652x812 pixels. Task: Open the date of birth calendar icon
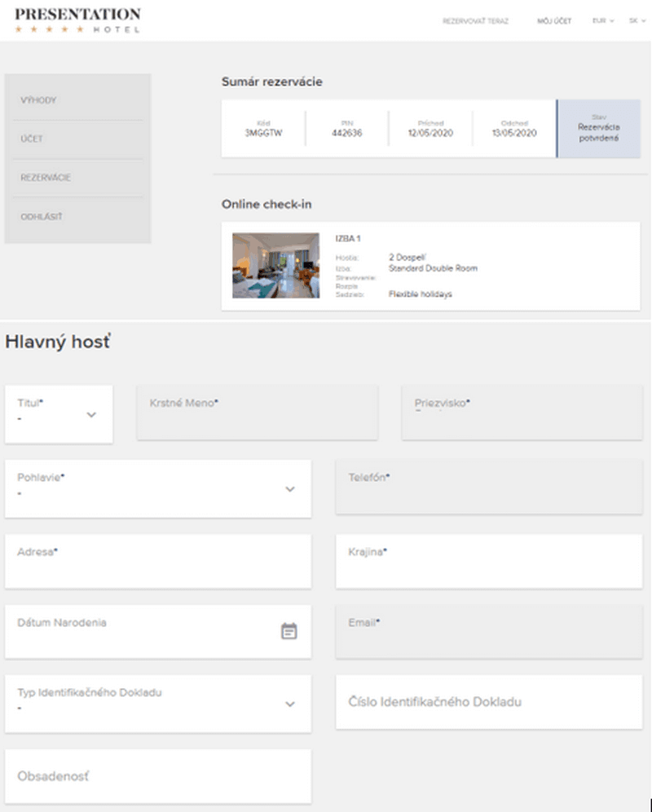(289, 631)
